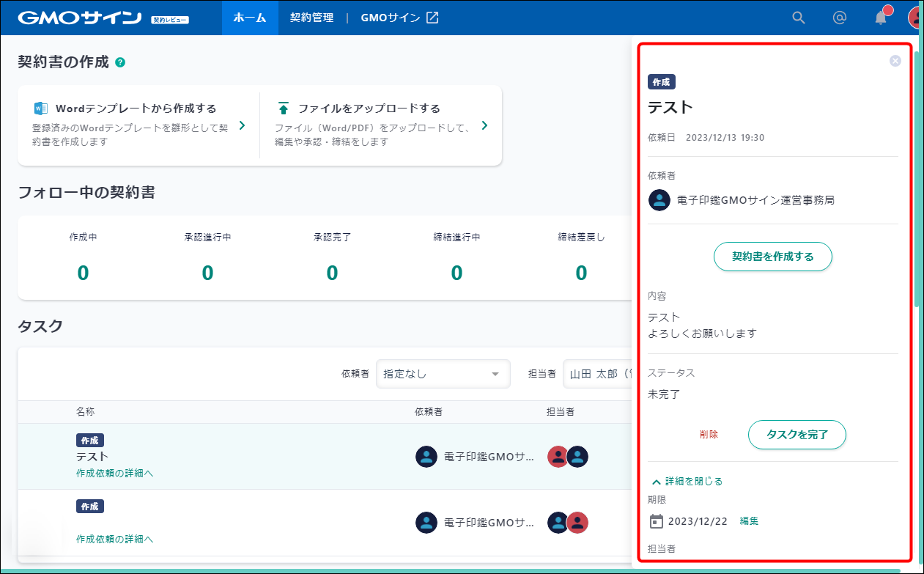Click the @ mentions icon

click(840, 17)
